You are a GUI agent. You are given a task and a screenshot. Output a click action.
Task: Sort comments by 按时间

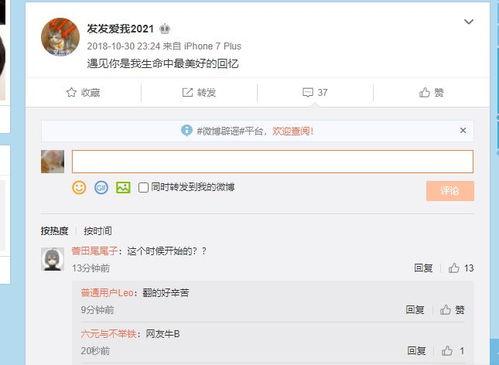click(98, 231)
